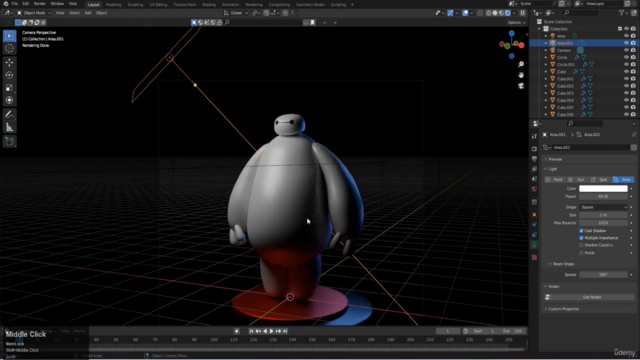Switch to the Modeling workspace tab
This screenshot has width=640, height=360.
113,4
